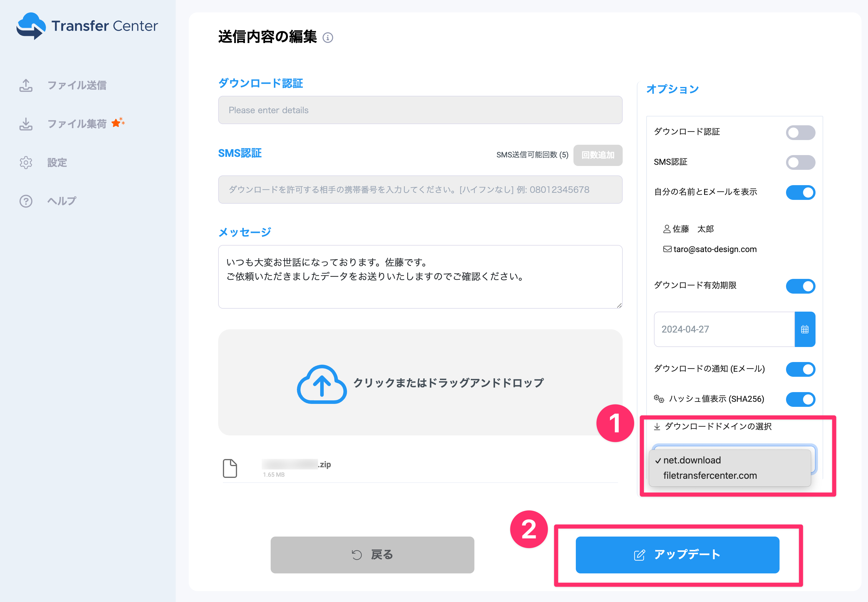
Task: Choose filetransfercenter.com domain option
Action: pos(710,476)
